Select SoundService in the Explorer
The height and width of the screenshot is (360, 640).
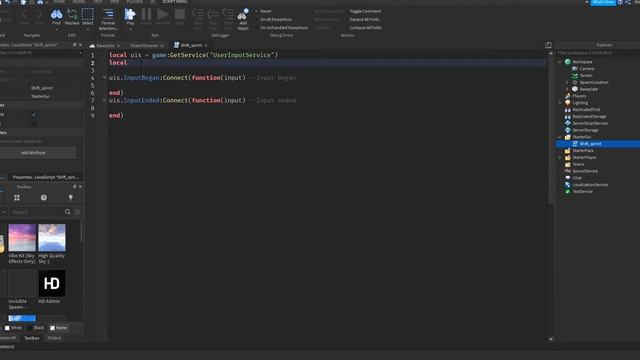point(585,171)
